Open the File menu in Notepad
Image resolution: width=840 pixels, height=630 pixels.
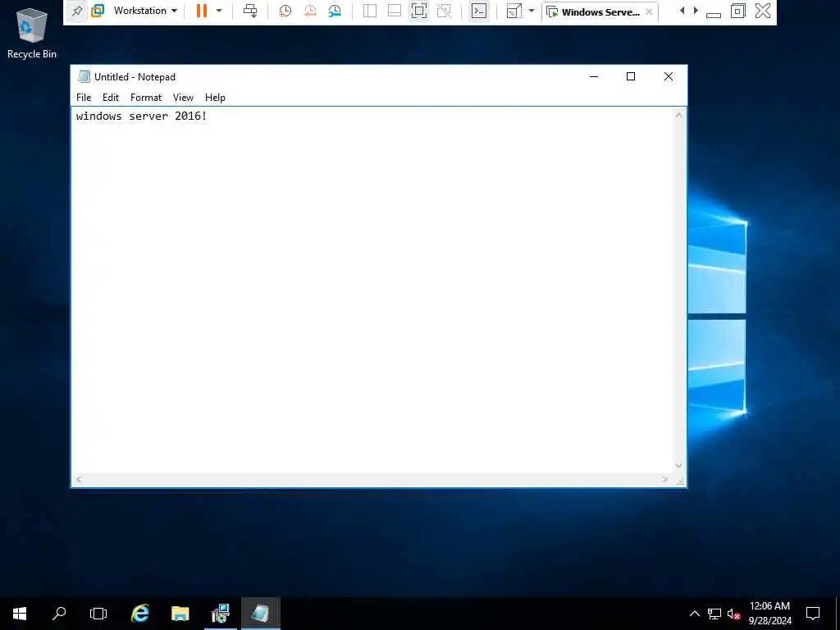[x=84, y=98]
